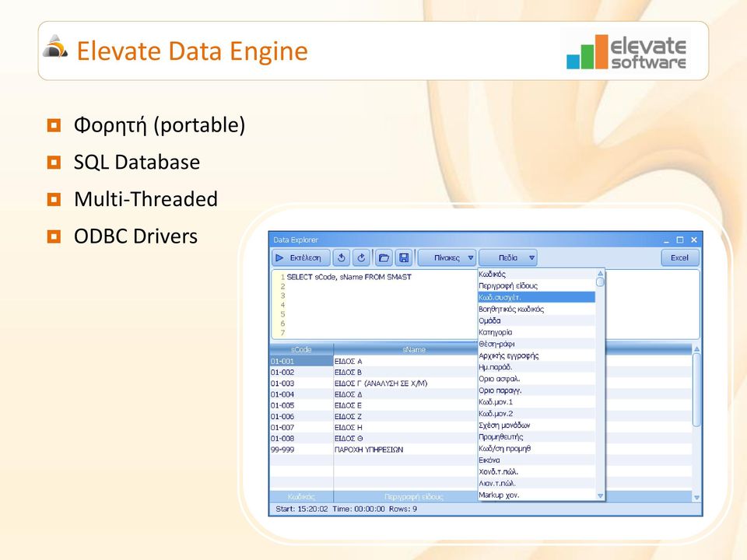Select Περιγραφή είδους in the fields list

536,285
